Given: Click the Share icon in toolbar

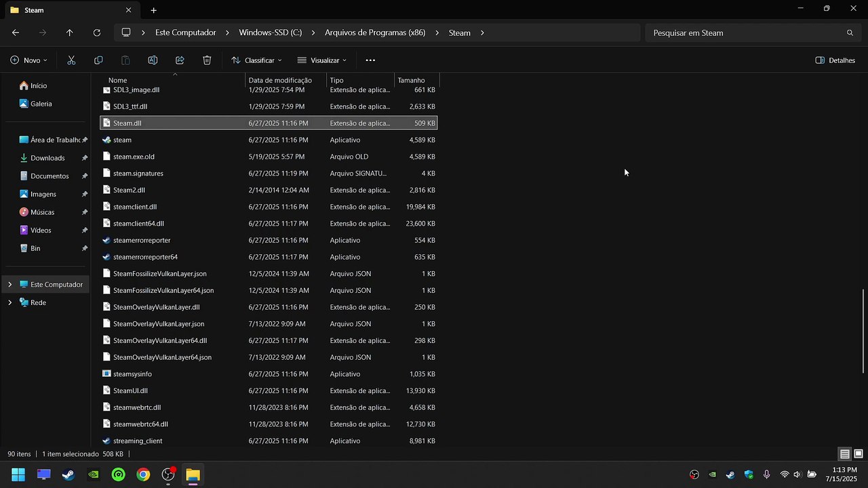Looking at the screenshot, I should [180, 60].
